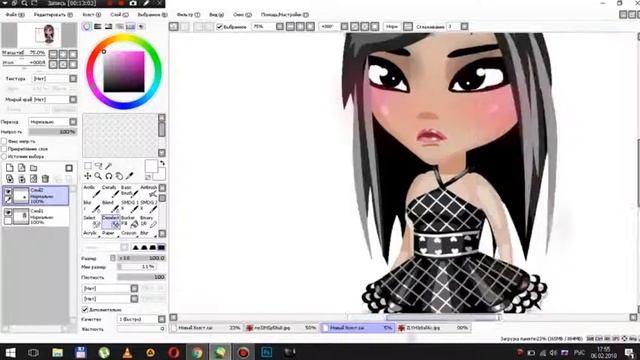Toggle the brush size multiplier button
The height and width of the screenshot is (360, 640).
pos(113,258)
